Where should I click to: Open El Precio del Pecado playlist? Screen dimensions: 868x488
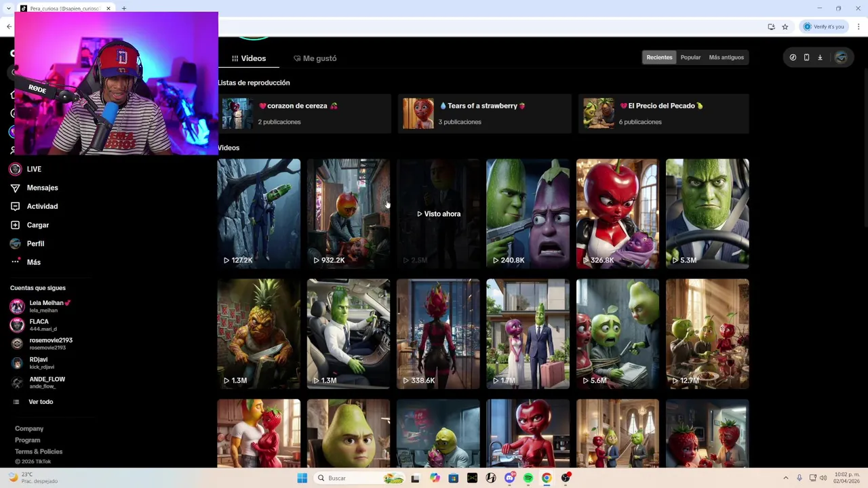[664, 113]
